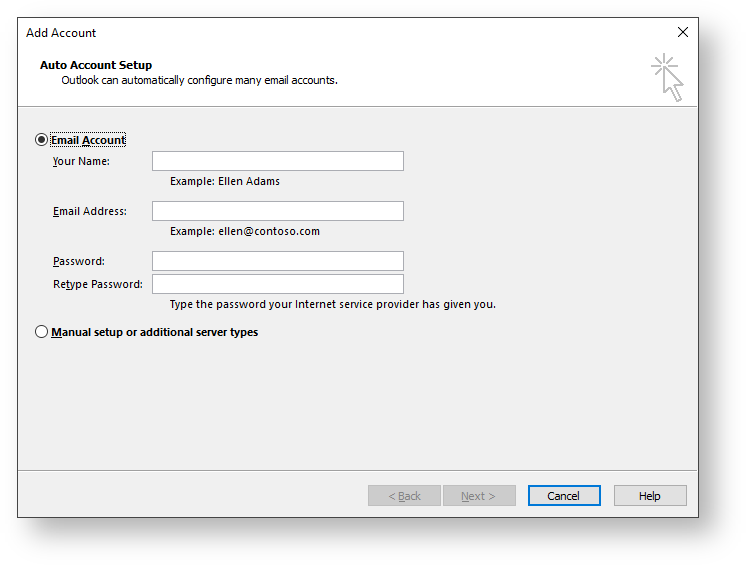The height and width of the screenshot is (566, 747).
Task: Click the 'Auto Account Setup' heading
Action: click(96, 65)
